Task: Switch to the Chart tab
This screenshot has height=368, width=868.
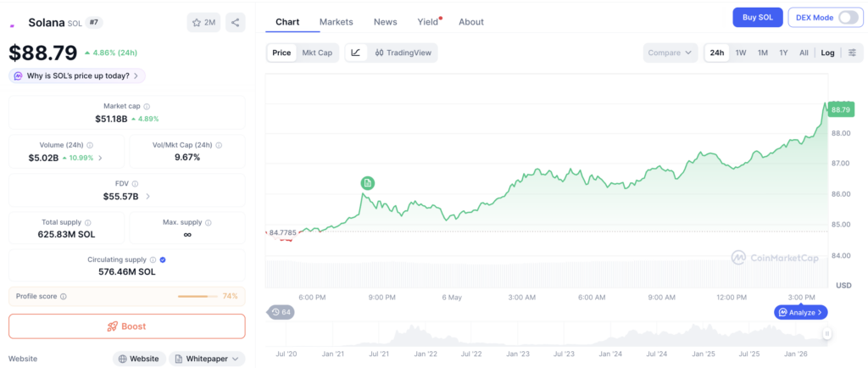Action: pos(287,22)
